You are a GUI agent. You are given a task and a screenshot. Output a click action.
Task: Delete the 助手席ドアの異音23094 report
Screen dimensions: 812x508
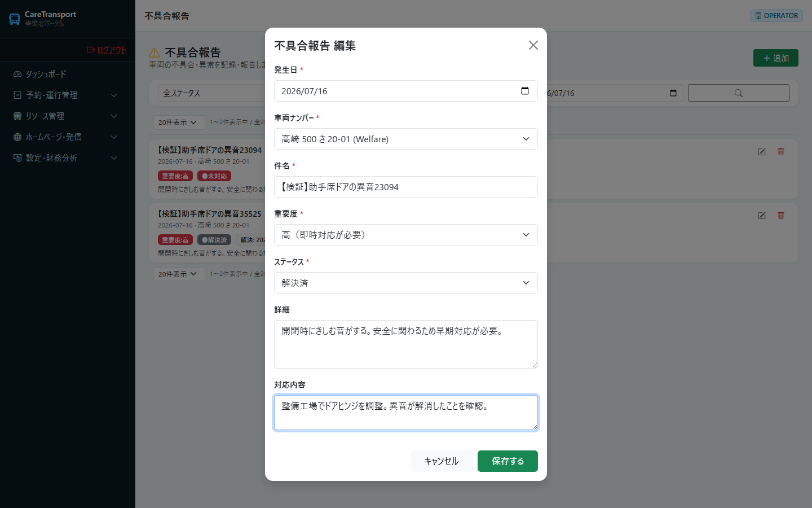click(781, 152)
